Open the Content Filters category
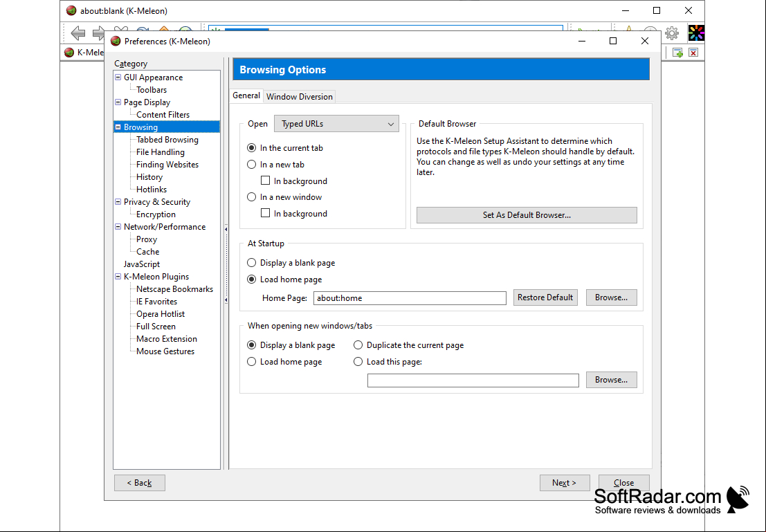The image size is (766, 532). 163,115
